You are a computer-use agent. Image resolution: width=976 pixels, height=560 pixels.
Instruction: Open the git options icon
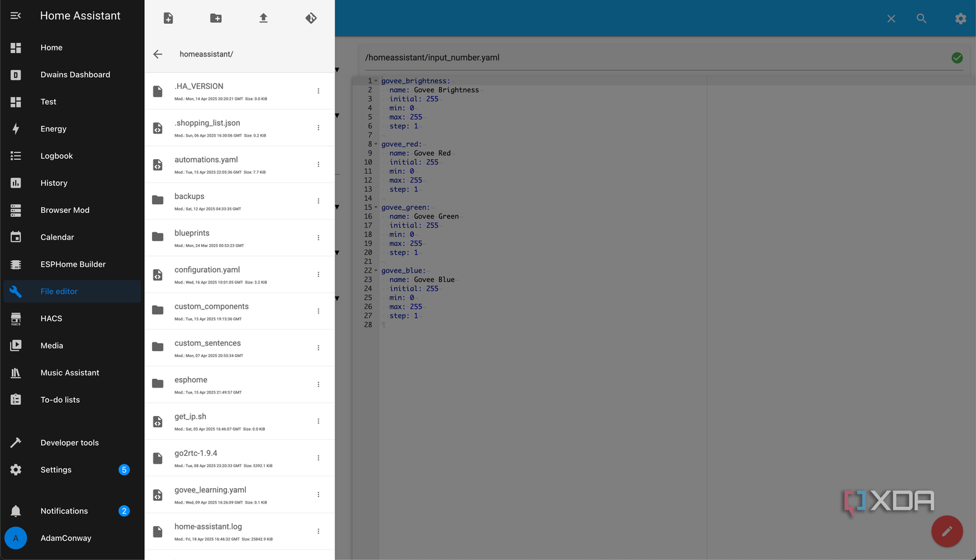click(x=311, y=18)
